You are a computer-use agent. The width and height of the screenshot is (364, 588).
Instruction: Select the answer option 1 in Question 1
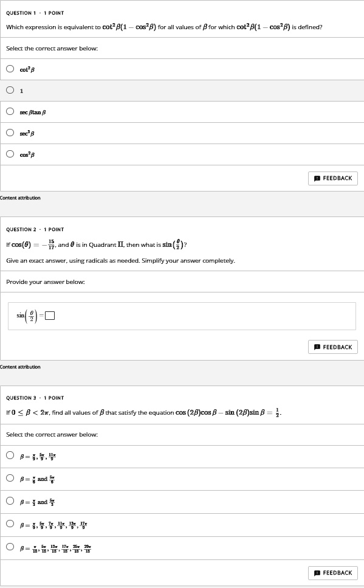10,90
